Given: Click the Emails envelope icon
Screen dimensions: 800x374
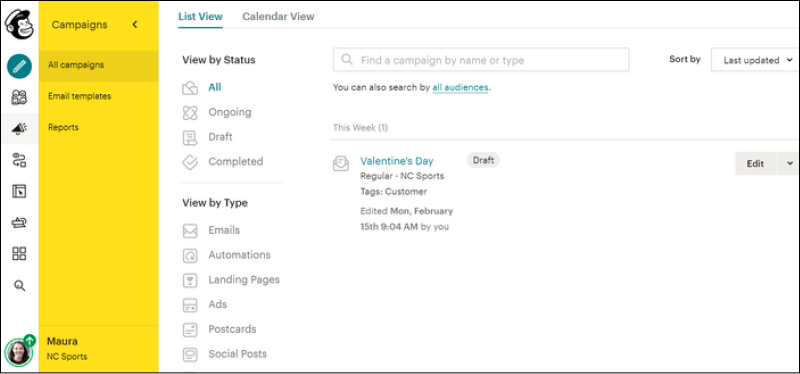Looking at the screenshot, I should pos(190,231).
